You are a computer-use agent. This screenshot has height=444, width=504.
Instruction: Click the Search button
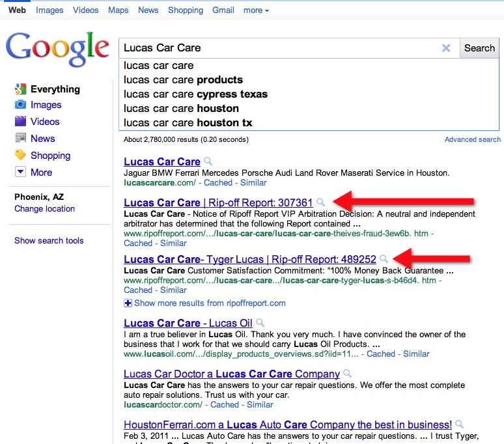tap(479, 48)
